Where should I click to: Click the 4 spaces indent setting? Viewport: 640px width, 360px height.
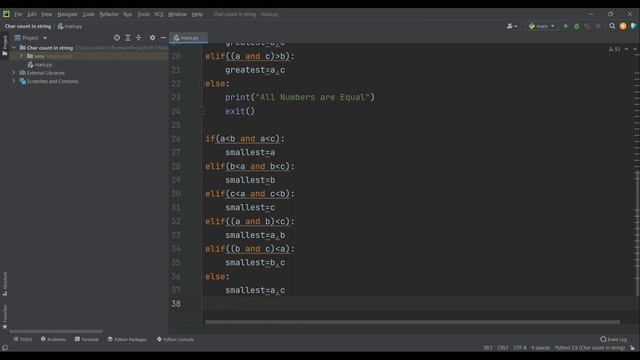point(540,348)
